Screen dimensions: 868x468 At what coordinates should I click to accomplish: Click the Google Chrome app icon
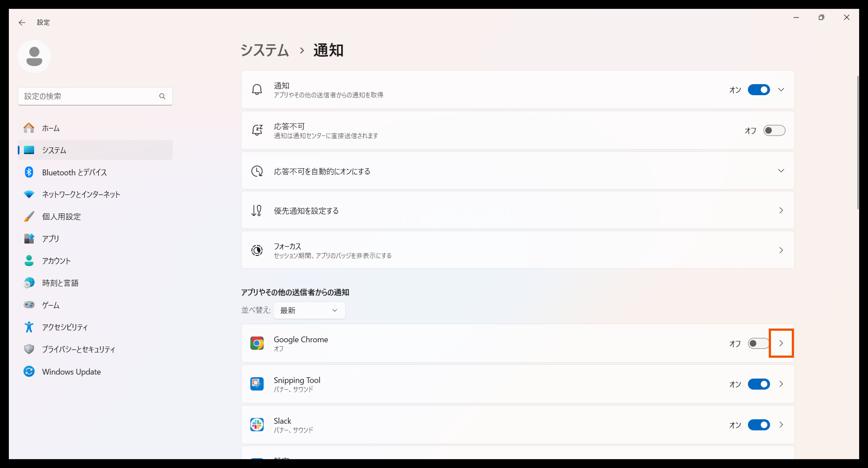(257, 343)
